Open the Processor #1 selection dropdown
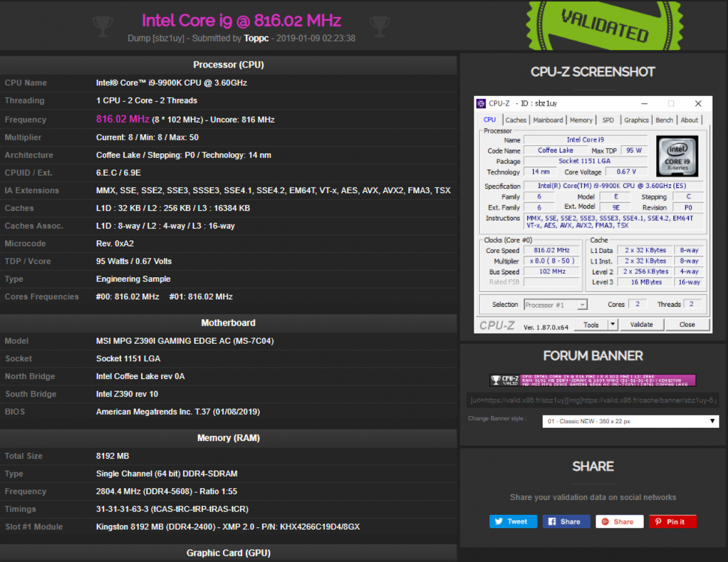 [555, 305]
